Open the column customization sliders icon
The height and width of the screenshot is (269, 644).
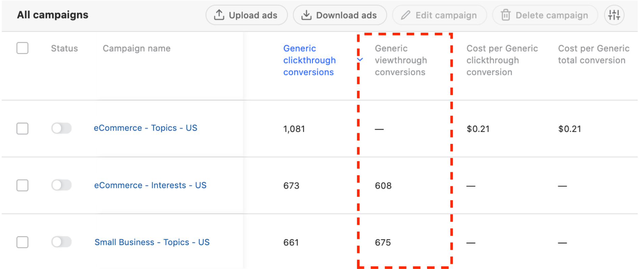pyautogui.click(x=614, y=15)
